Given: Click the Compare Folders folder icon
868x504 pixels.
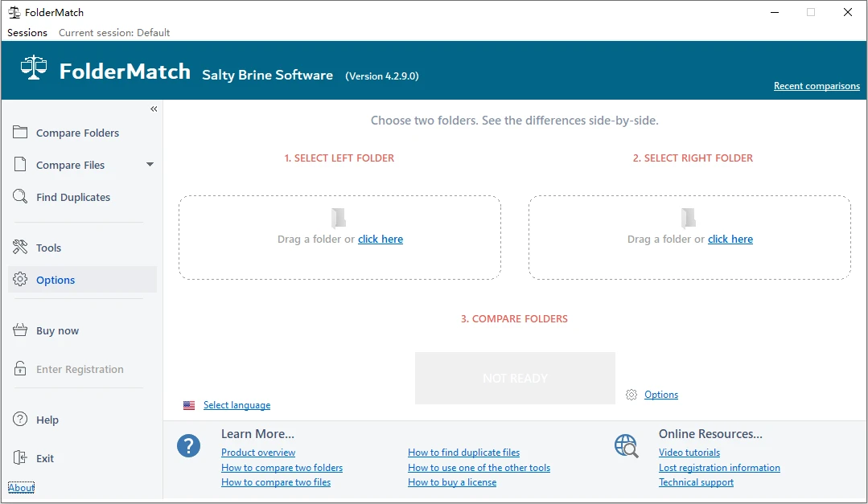Looking at the screenshot, I should pyautogui.click(x=20, y=132).
